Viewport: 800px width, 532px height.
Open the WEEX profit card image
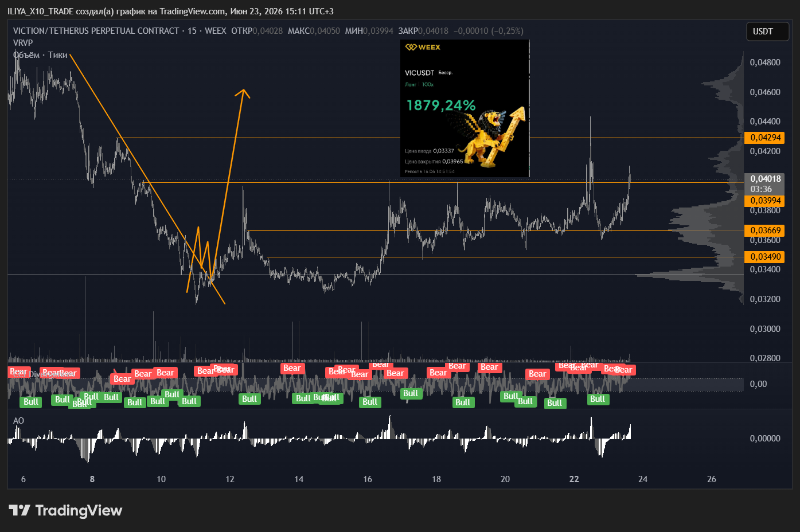[x=465, y=108]
